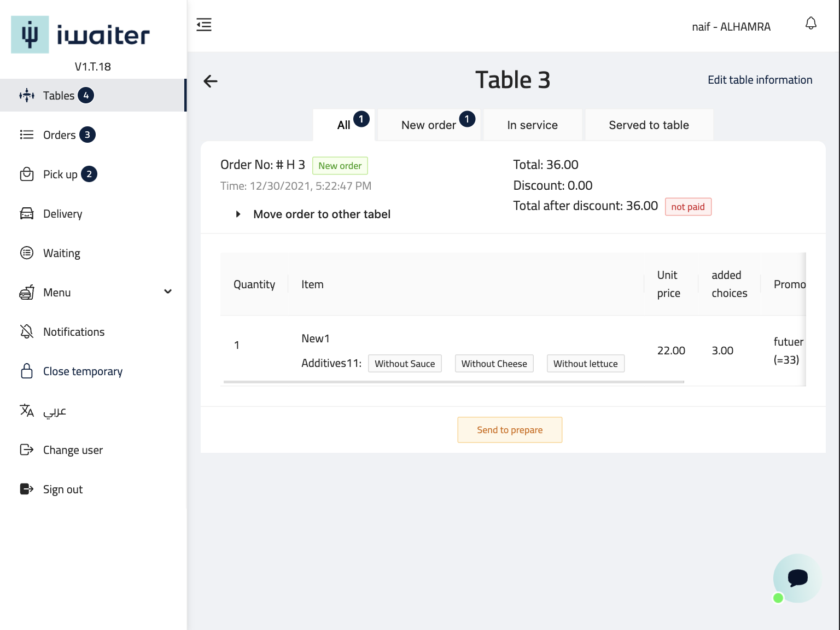Open the notification bell in the header

tap(810, 24)
